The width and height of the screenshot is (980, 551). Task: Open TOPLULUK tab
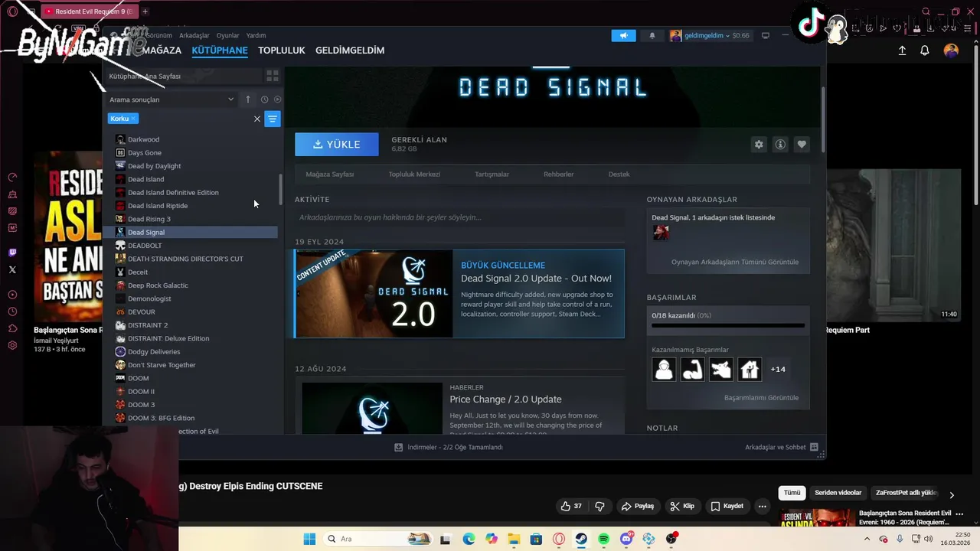click(281, 51)
